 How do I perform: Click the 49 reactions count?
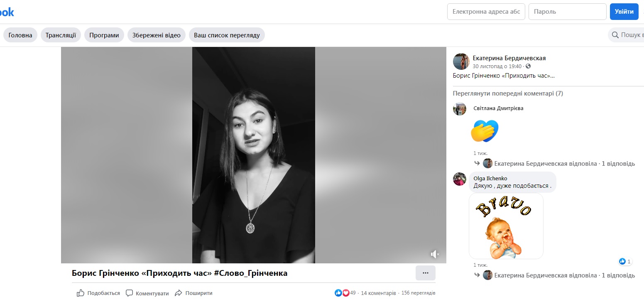click(353, 293)
